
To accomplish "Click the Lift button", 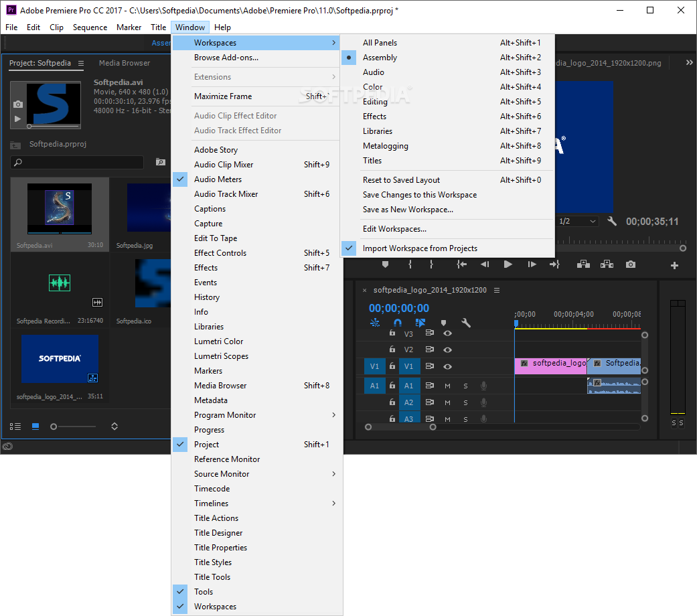I will pyautogui.click(x=583, y=264).
